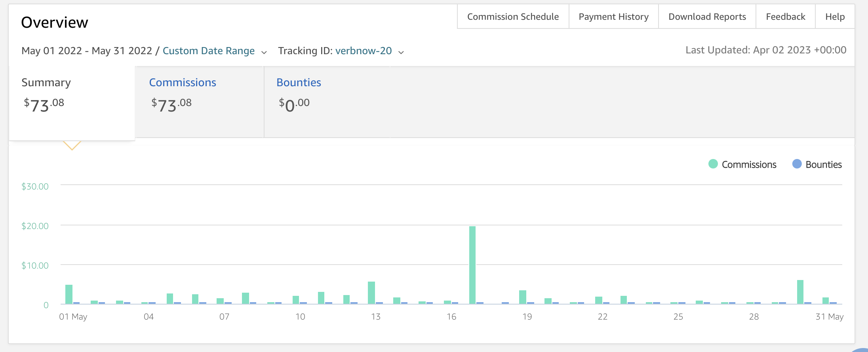This screenshot has height=352, width=868.
Task: Switch to the Bounties panel
Action: click(x=327, y=102)
